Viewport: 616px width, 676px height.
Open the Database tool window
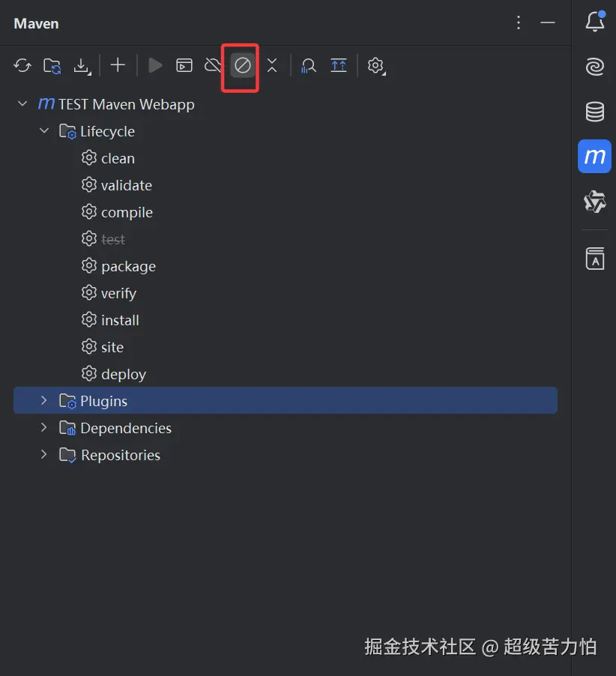(x=594, y=111)
